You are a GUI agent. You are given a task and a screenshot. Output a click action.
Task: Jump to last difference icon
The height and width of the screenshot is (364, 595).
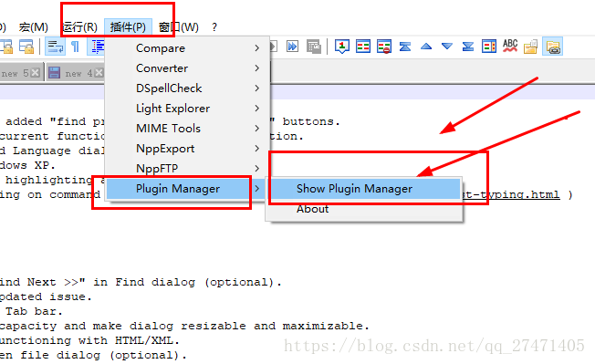point(468,47)
